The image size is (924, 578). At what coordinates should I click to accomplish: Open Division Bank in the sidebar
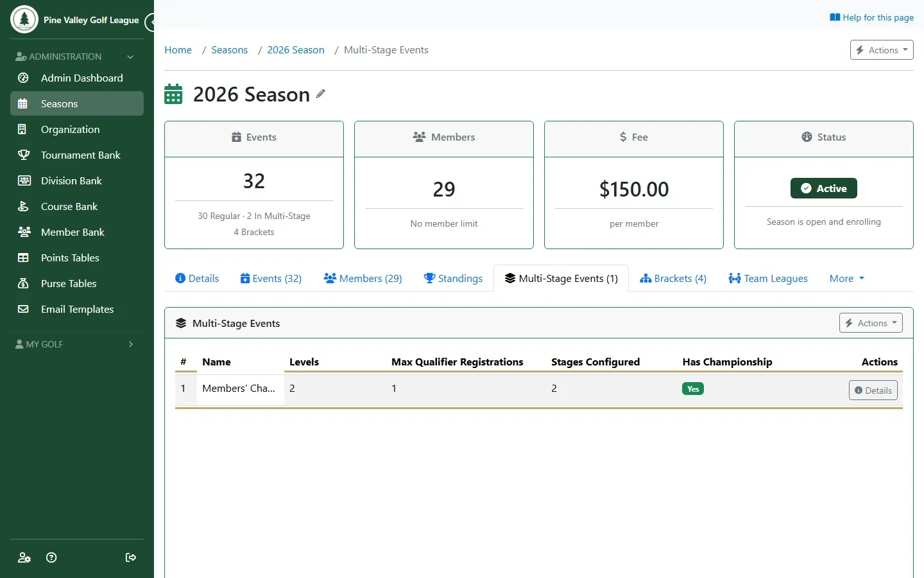(77, 180)
